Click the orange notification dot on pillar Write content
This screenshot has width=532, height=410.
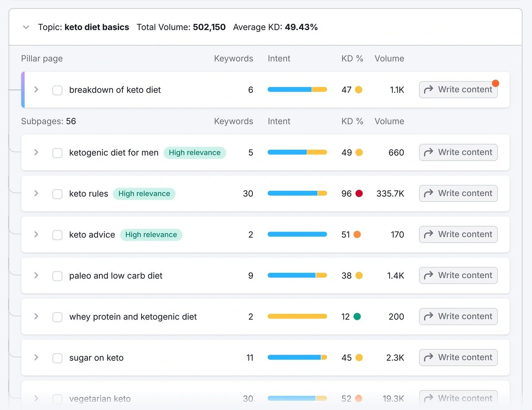click(x=495, y=83)
